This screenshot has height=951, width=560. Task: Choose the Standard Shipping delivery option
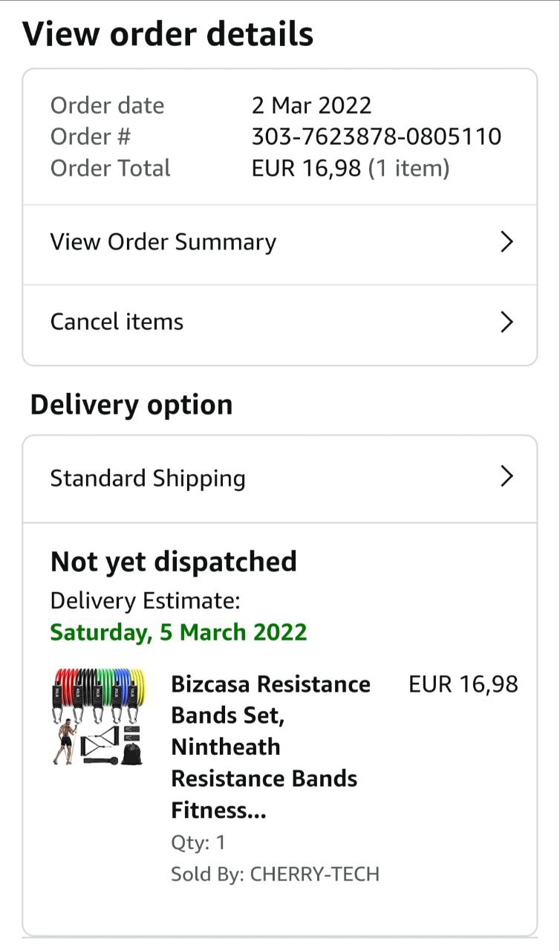pyautogui.click(x=148, y=478)
